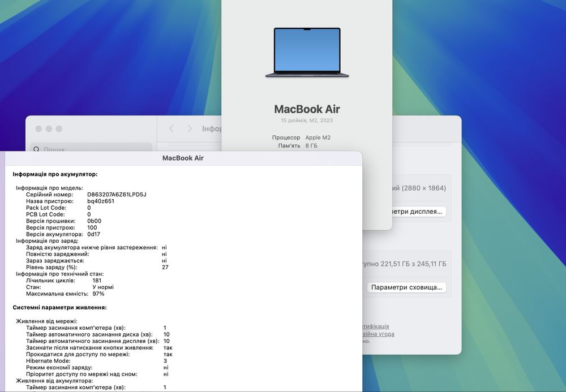Select the Apple M2 processor value

coord(318,137)
